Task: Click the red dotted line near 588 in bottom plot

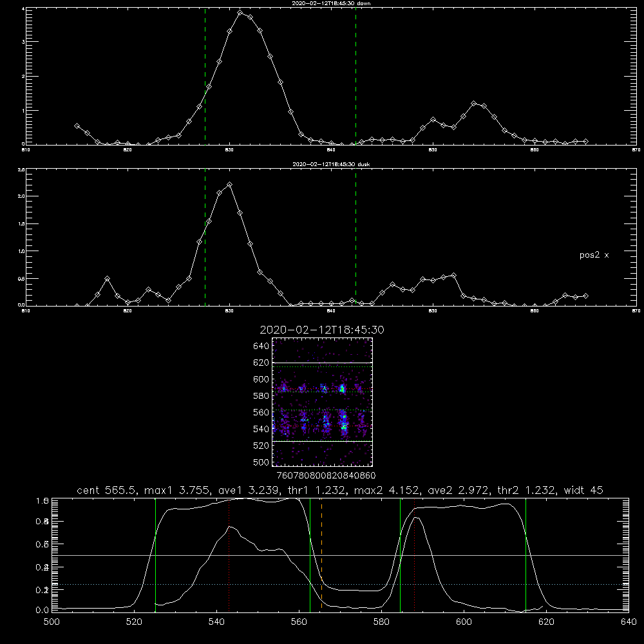Action: click(414, 554)
